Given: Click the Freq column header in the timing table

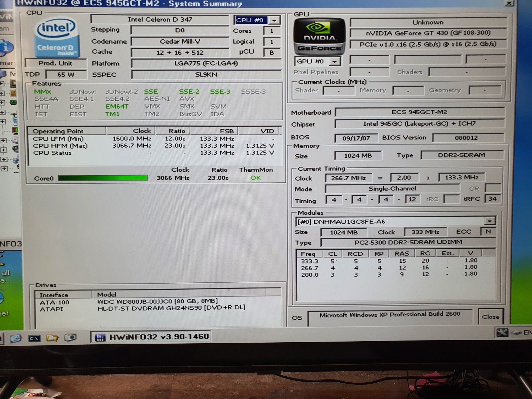Looking at the screenshot, I should coord(309,254).
